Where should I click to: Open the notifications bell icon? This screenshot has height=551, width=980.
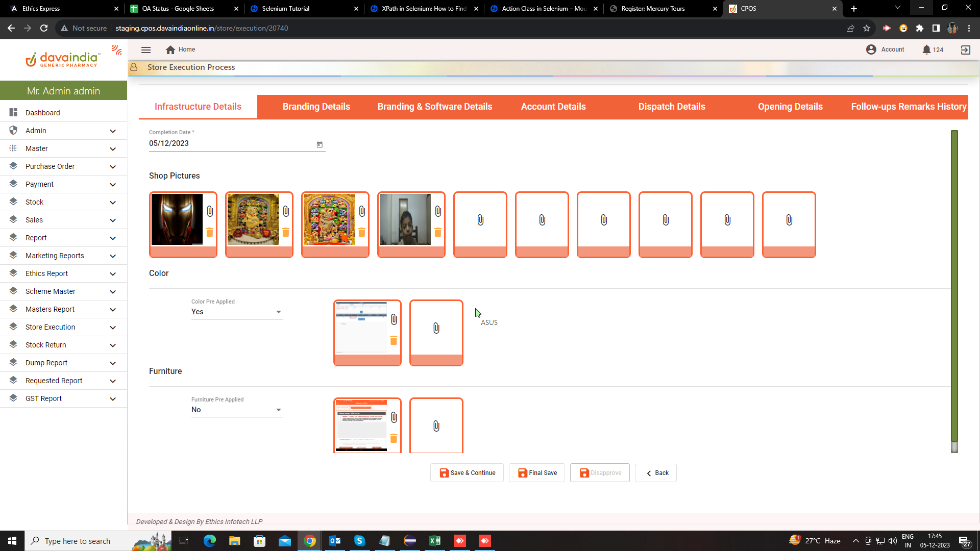926,49
